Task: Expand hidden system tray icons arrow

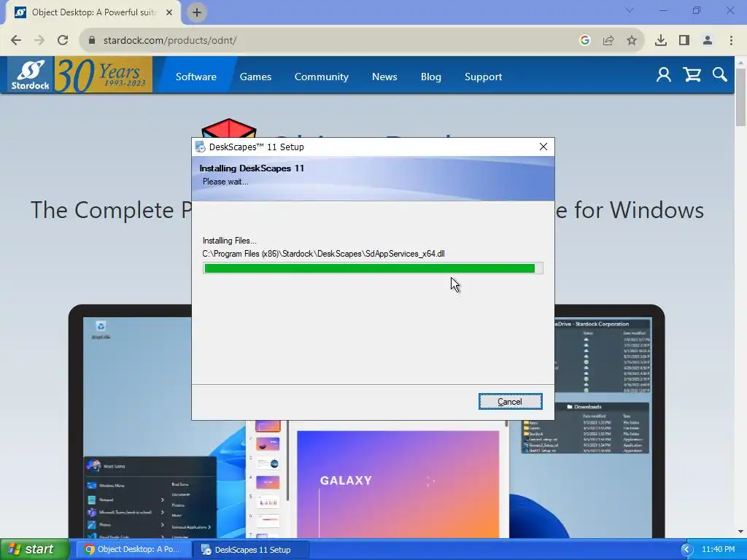Action: pyautogui.click(x=686, y=550)
